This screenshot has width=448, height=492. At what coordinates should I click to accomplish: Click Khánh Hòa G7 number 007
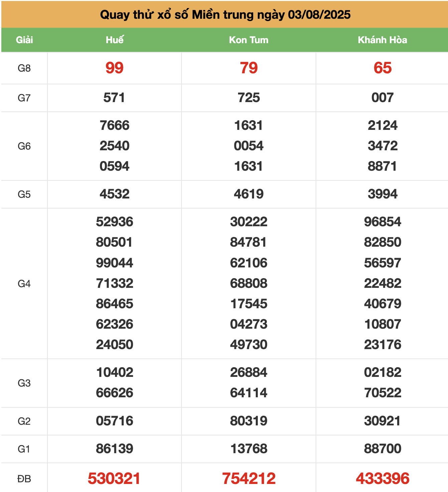(382, 98)
